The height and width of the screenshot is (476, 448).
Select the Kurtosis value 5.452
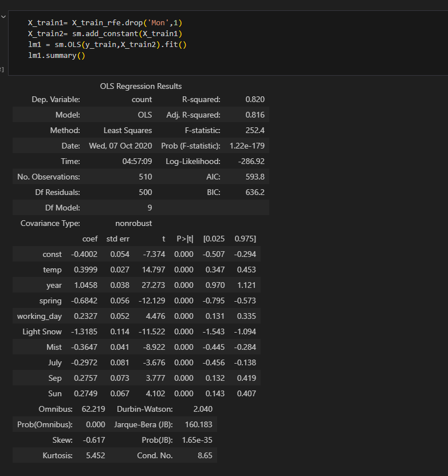coord(95,455)
